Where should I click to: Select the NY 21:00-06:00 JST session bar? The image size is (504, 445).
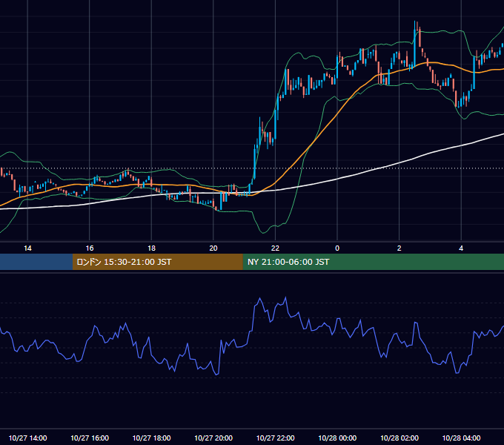point(373,262)
